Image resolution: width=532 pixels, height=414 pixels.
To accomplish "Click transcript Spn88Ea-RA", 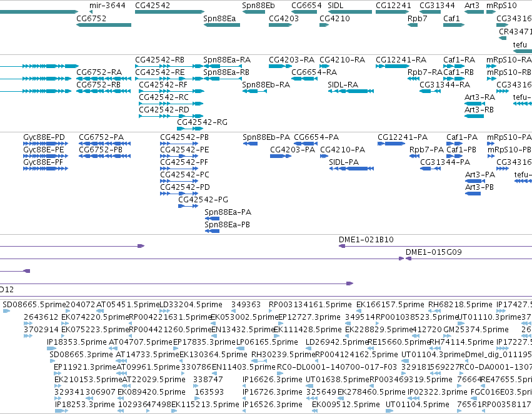I will (x=223, y=66).
